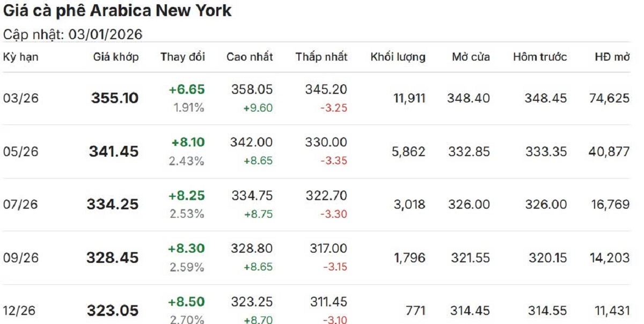
Task: Select the 'Thay đổi' column header
Action: pyautogui.click(x=182, y=57)
